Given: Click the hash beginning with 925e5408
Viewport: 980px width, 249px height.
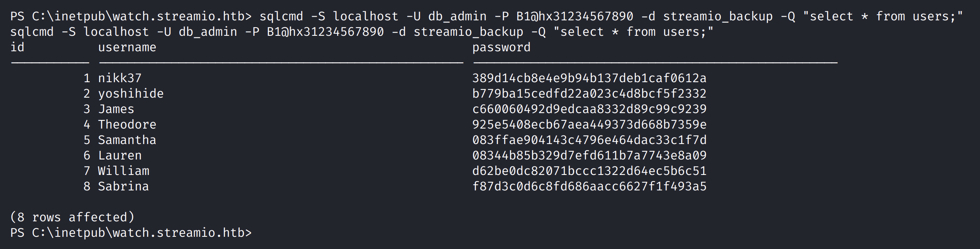Looking at the screenshot, I should 589,124.
